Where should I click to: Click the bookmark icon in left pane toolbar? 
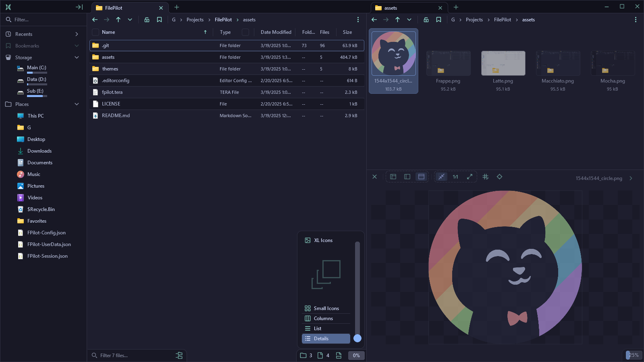click(159, 20)
